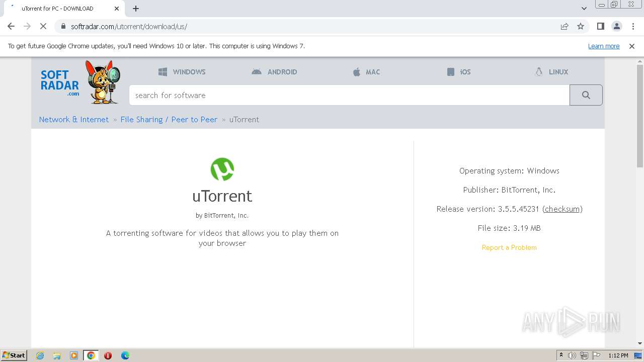Open a new tab
The width and height of the screenshot is (644, 362).
(x=136, y=9)
